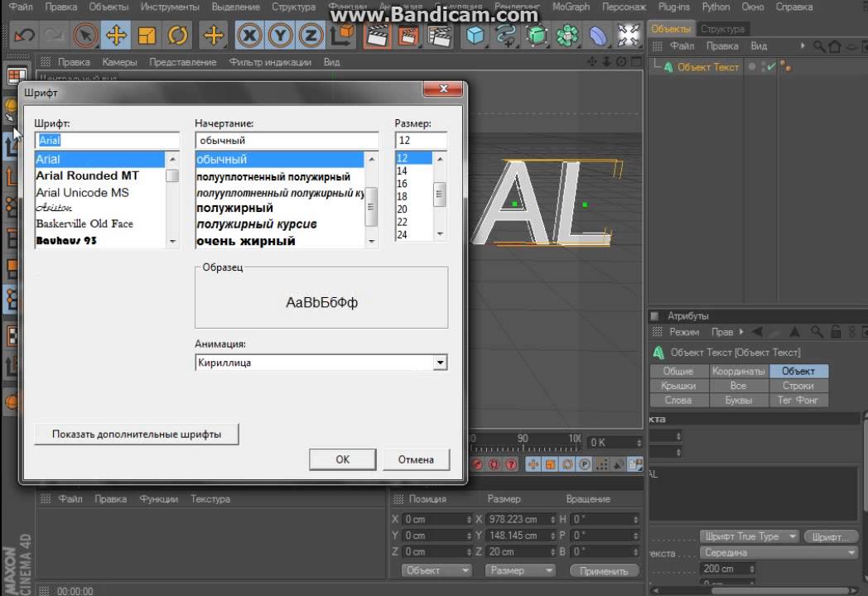The height and width of the screenshot is (596, 868).
Task: Select the Live Selection cursor tool
Action: click(85, 36)
